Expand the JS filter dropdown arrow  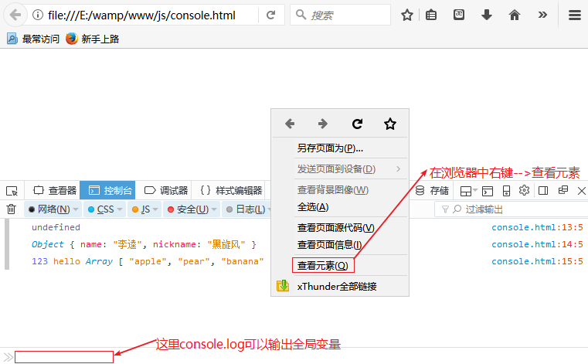pos(155,209)
